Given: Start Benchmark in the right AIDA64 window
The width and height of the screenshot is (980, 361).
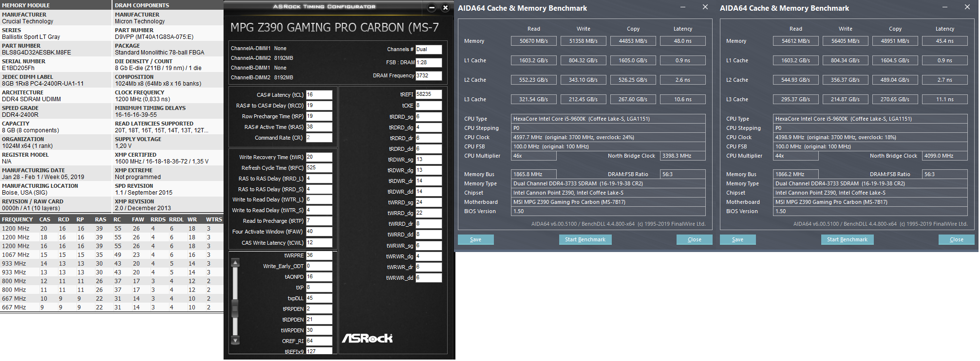Looking at the screenshot, I should 847,239.
